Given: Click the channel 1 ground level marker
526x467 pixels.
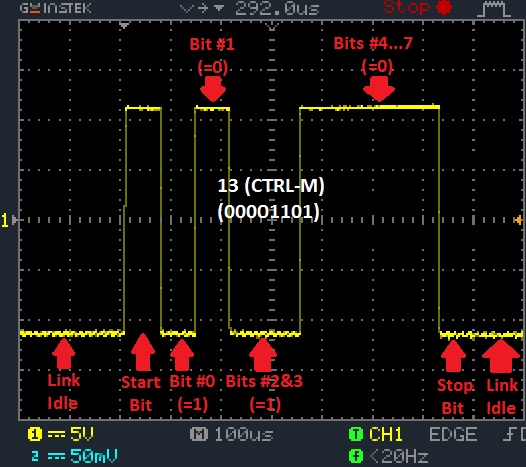Looking at the screenshot, I should (9, 220).
